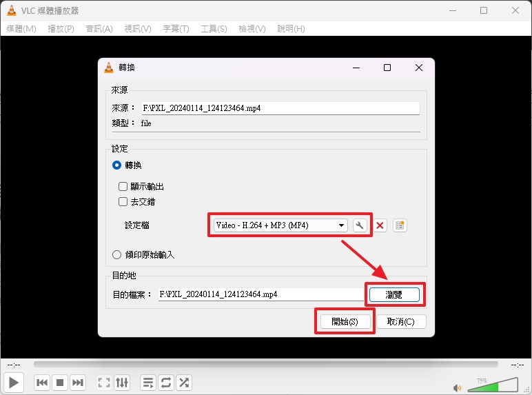The image size is (532, 395).
Task: Click the 瀏覽 browse button
Action: click(394, 294)
